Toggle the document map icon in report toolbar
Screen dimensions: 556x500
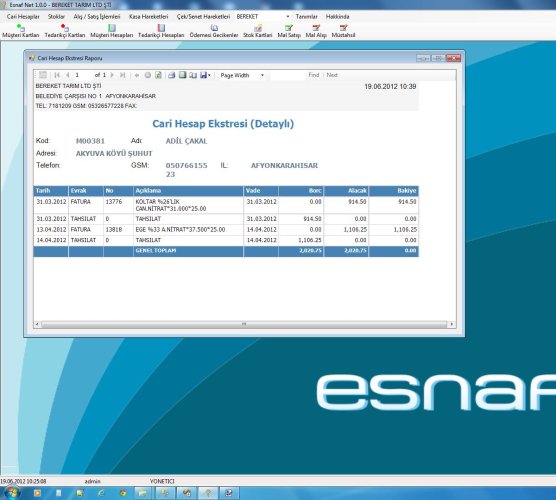(x=43, y=75)
